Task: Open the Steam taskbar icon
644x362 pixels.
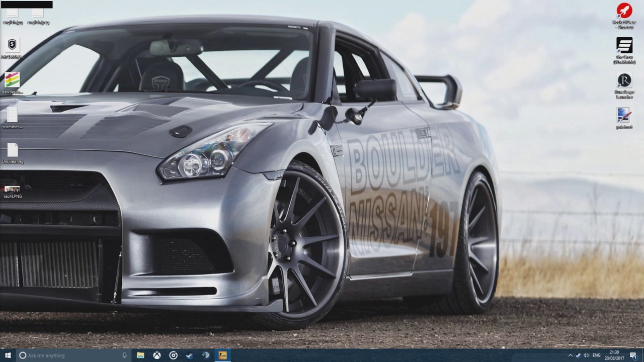Action: pyautogui.click(x=189, y=355)
